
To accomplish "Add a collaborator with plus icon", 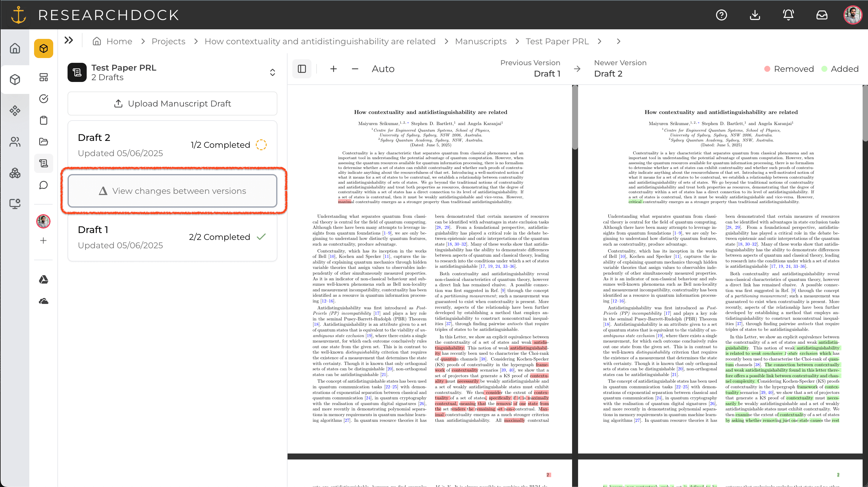I will tap(43, 241).
